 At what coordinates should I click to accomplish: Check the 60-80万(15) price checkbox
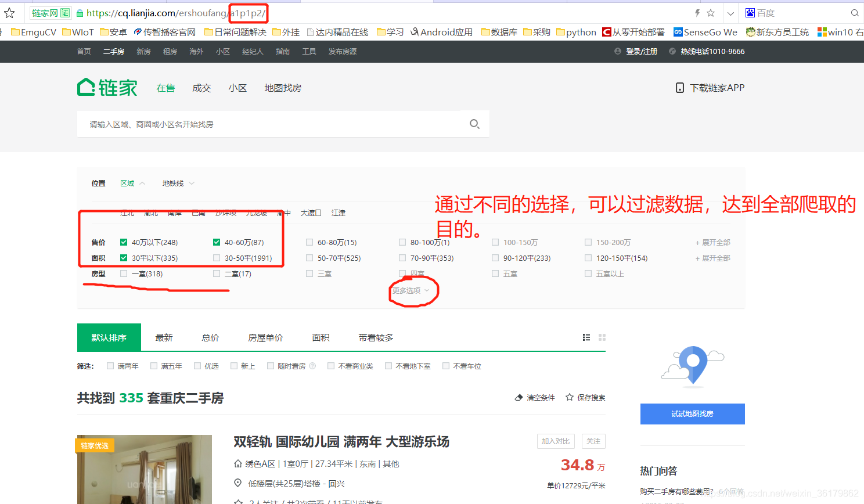[x=309, y=242]
